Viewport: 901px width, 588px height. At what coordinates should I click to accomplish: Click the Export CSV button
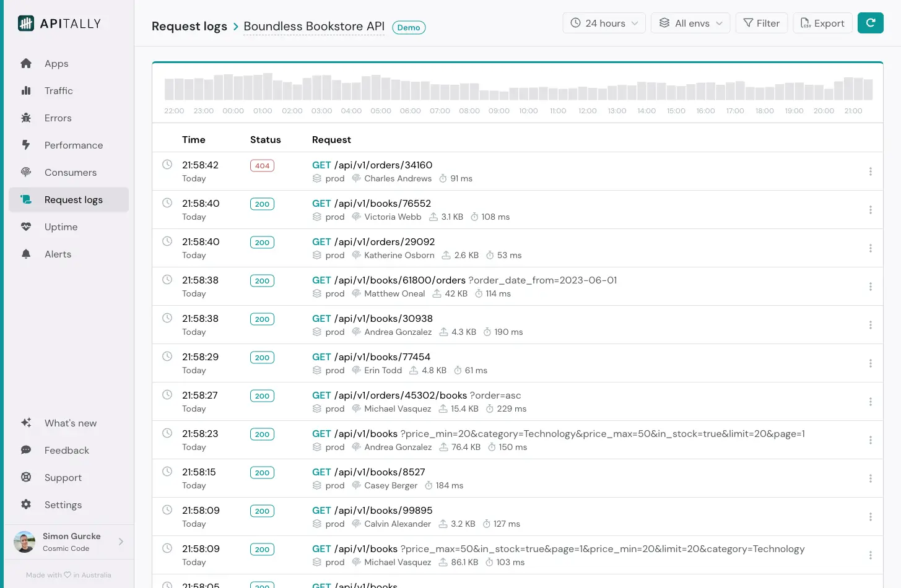coord(822,24)
